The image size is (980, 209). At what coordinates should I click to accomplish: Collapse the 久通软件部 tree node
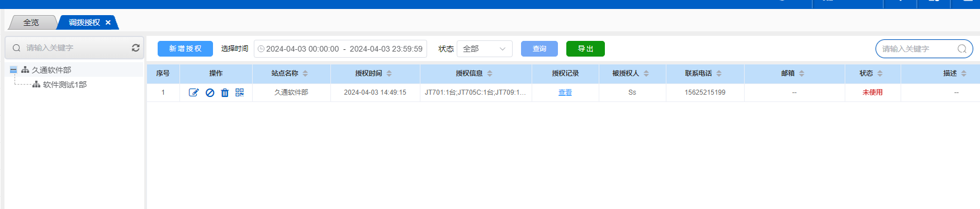pos(13,70)
